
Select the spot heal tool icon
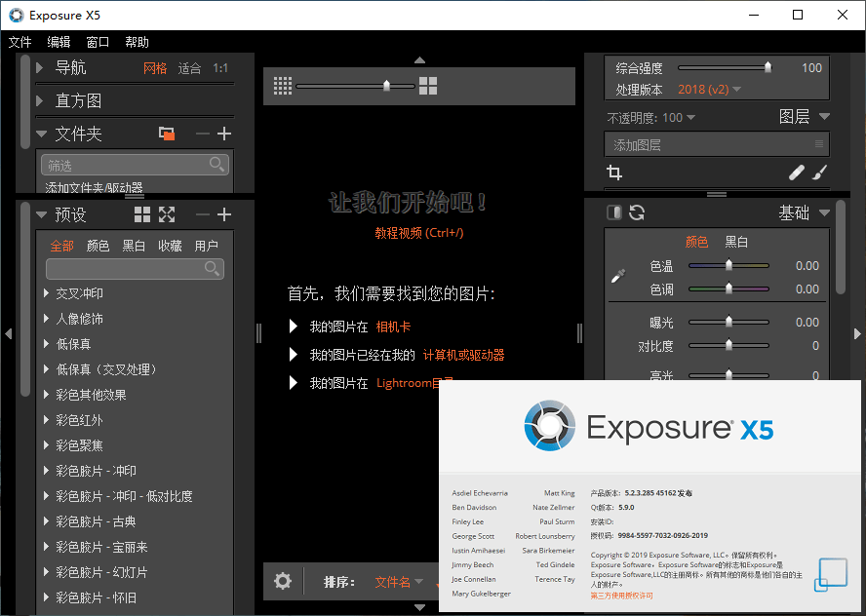(x=796, y=173)
